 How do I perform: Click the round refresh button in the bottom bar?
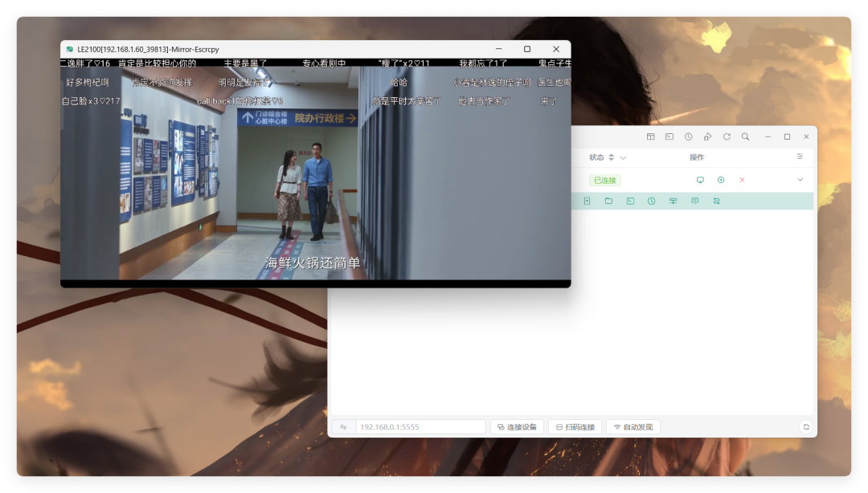pyautogui.click(x=806, y=426)
